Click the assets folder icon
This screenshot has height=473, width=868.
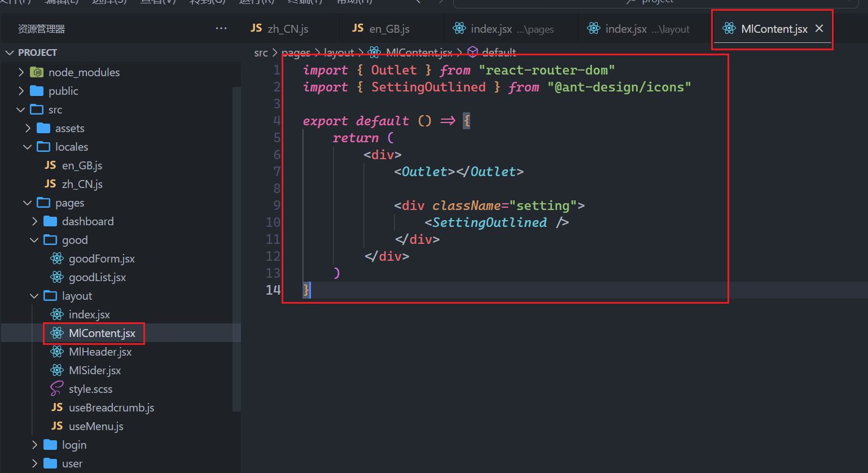pyautogui.click(x=43, y=128)
